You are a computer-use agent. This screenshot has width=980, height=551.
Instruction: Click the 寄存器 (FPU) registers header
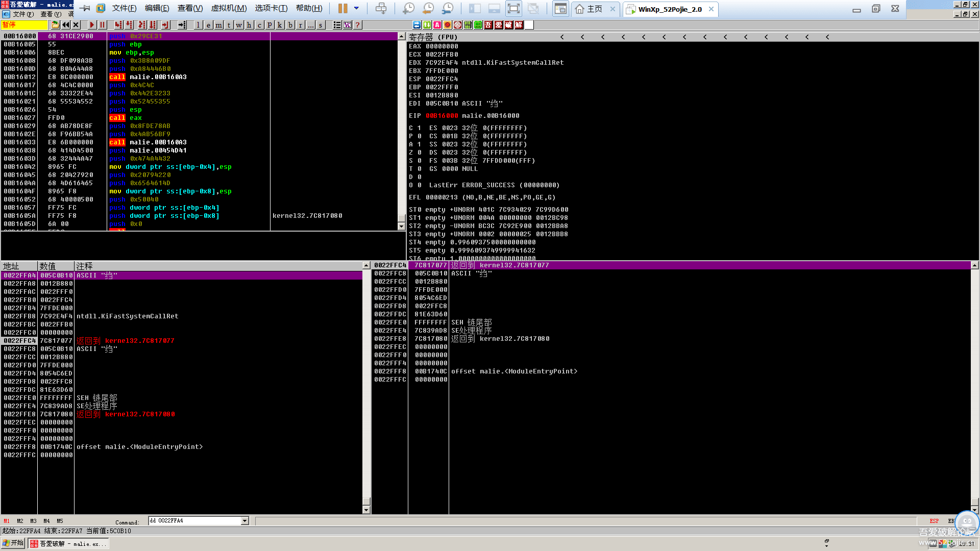coord(433,37)
